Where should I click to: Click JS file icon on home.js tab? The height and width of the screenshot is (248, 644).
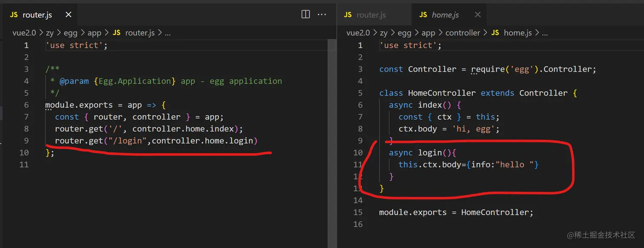pos(423,15)
